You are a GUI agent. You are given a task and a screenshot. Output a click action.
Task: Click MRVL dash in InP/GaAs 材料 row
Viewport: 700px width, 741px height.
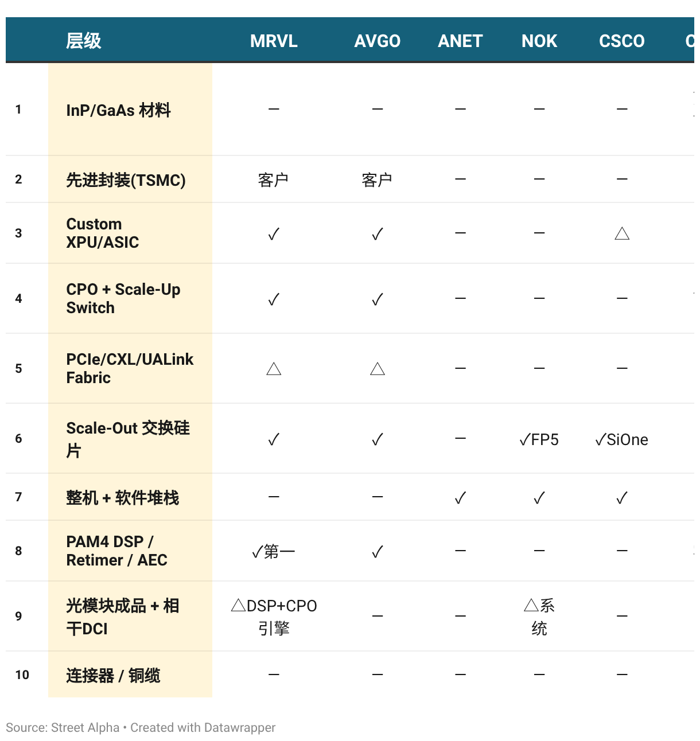click(274, 109)
